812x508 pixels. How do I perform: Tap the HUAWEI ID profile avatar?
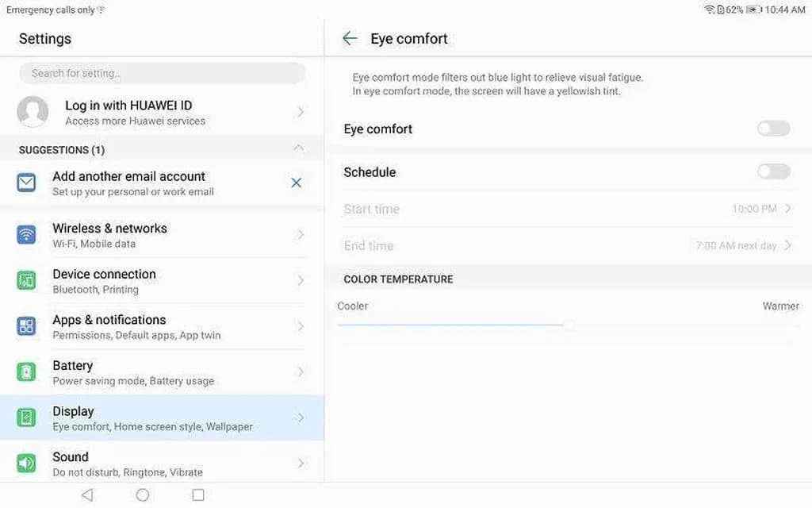click(33, 113)
